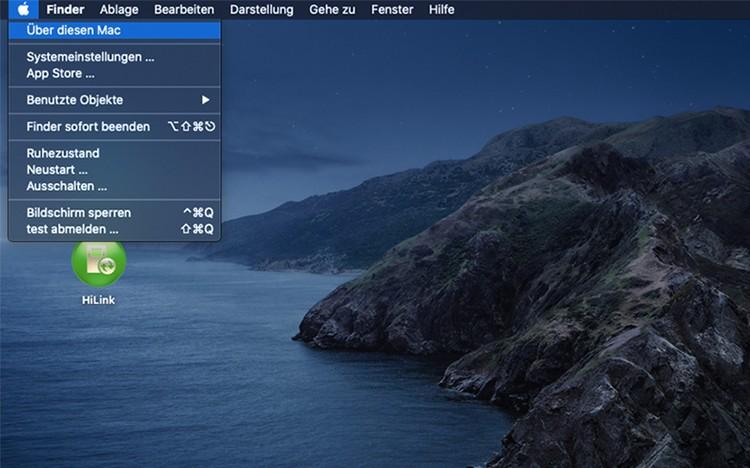The width and height of the screenshot is (750, 468).
Task: Click the Apple logo menu icon
Action: (22, 10)
